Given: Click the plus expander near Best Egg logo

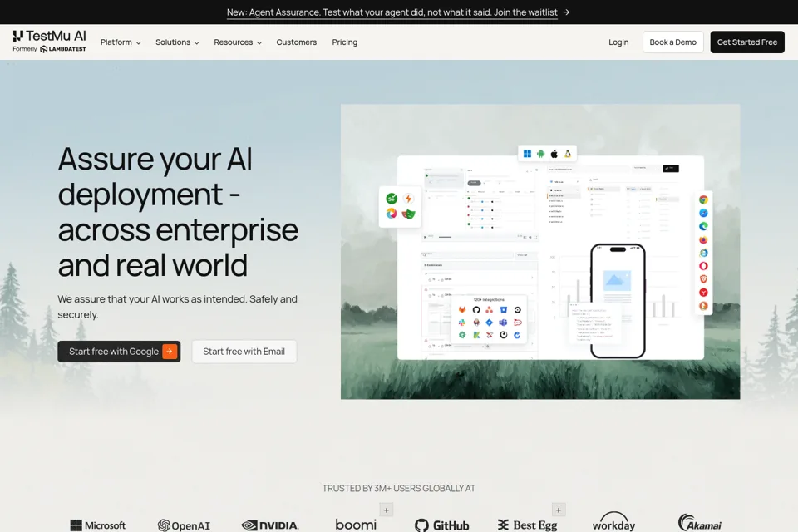Looking at the screenshot, I should (559, 510).
